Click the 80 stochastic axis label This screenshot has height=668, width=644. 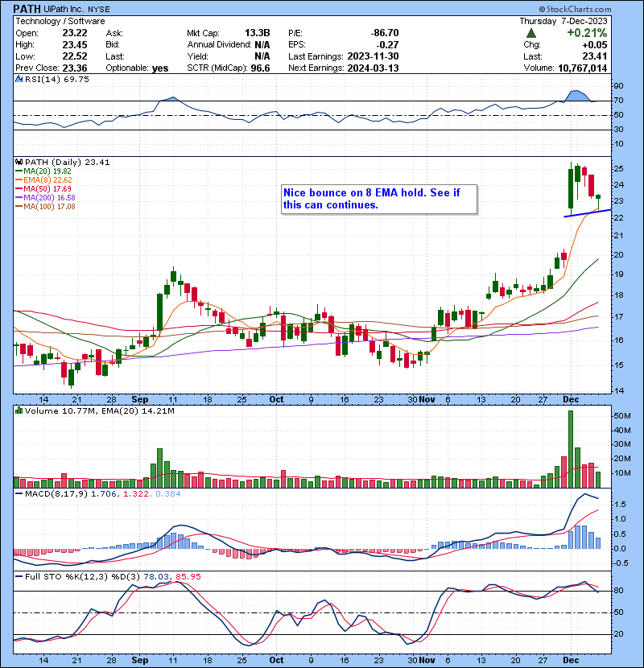tap(618, 591)
